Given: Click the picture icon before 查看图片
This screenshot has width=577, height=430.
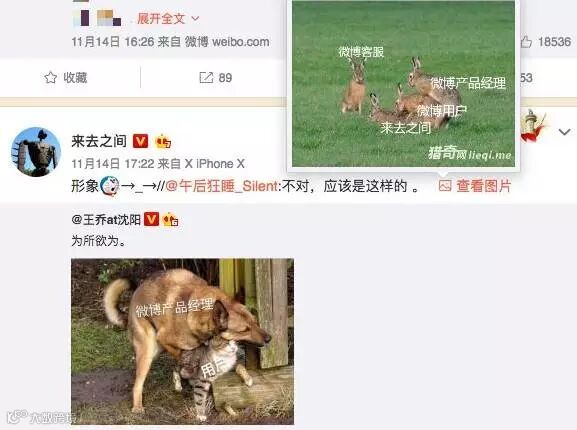Looking at the screenshot, I should (445, 186).
